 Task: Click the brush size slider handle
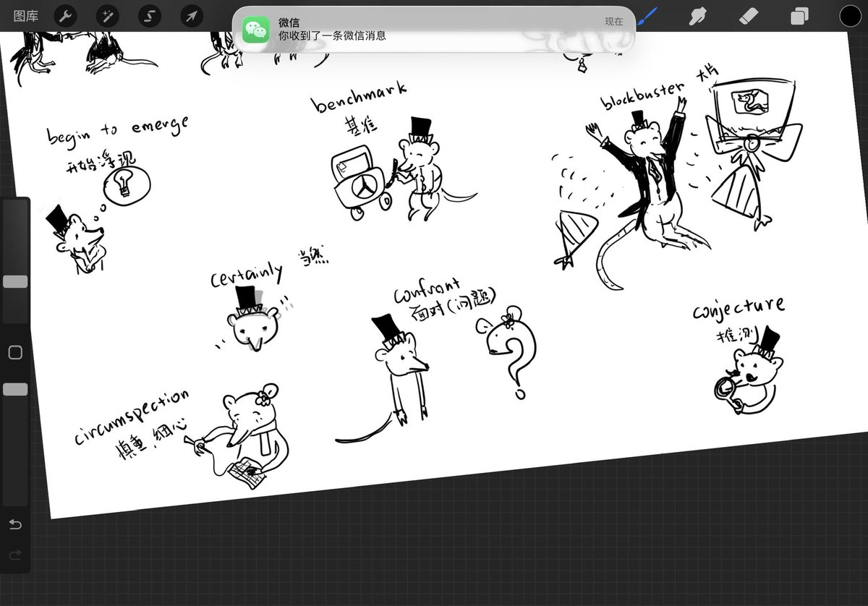point(15,281)
